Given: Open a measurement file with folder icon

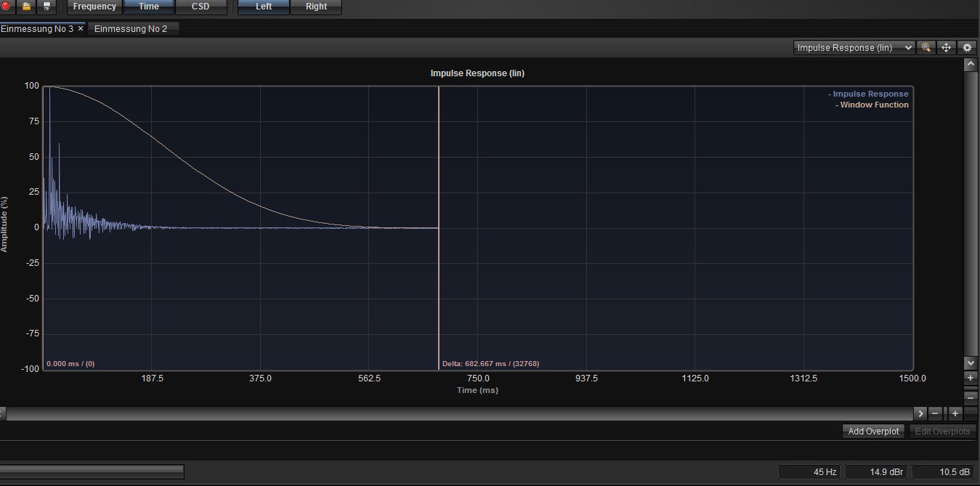Looking at the screenshot, I should click(x=26, y=7).
